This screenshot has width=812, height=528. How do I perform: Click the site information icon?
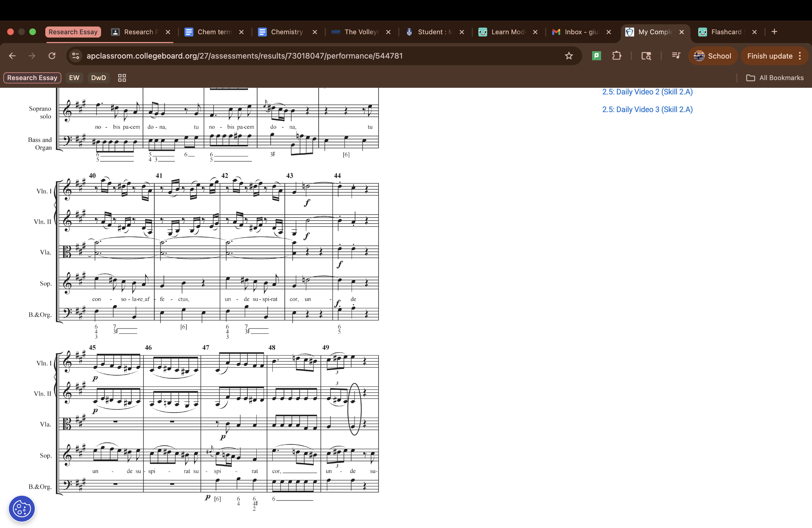pos(76,56)
